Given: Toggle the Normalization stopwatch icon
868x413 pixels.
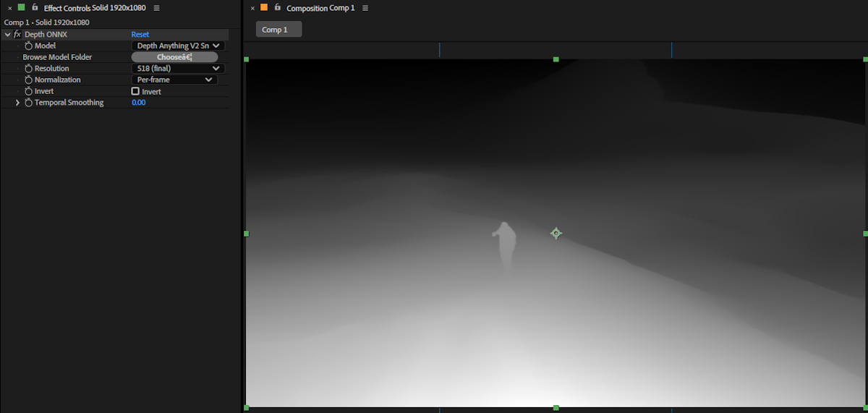Looking at the screenshot, I should point(29,80).
